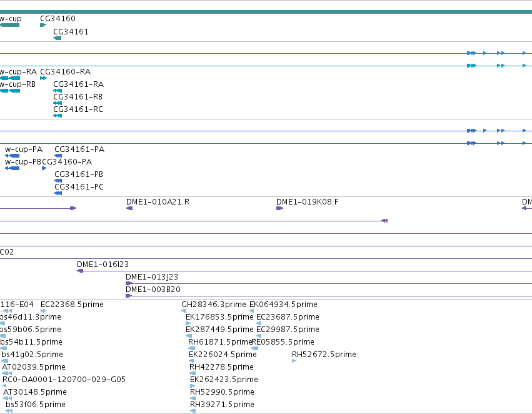Click the EK262423.5prime EST label
The height and width of the screenshot is (414, 532).
(224, 380)
